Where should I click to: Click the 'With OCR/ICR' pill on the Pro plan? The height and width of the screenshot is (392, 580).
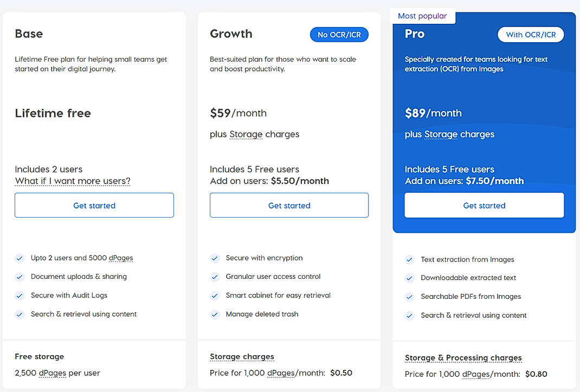click(x=531, y=34)
